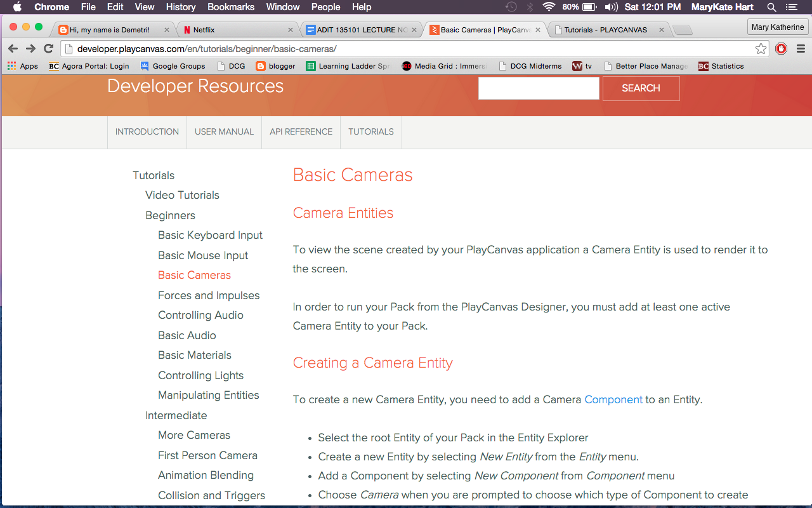This screenshot has width=812, height=508.
Task: Click the volume icon in menu bar
Action: coord(612,7)
